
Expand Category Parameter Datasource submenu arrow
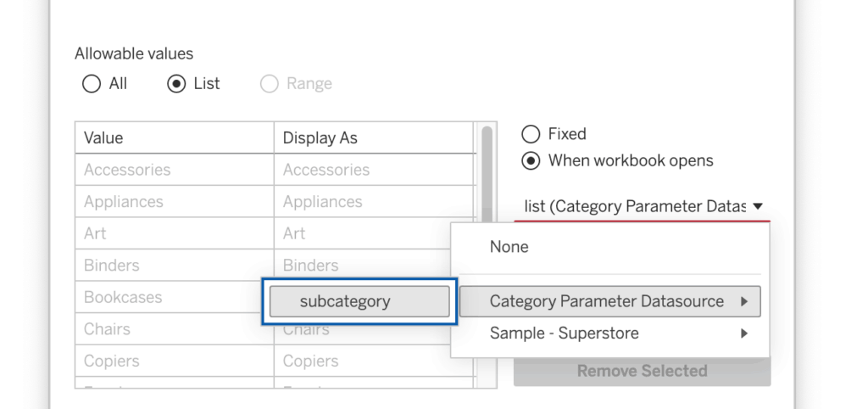pos(743,302)
